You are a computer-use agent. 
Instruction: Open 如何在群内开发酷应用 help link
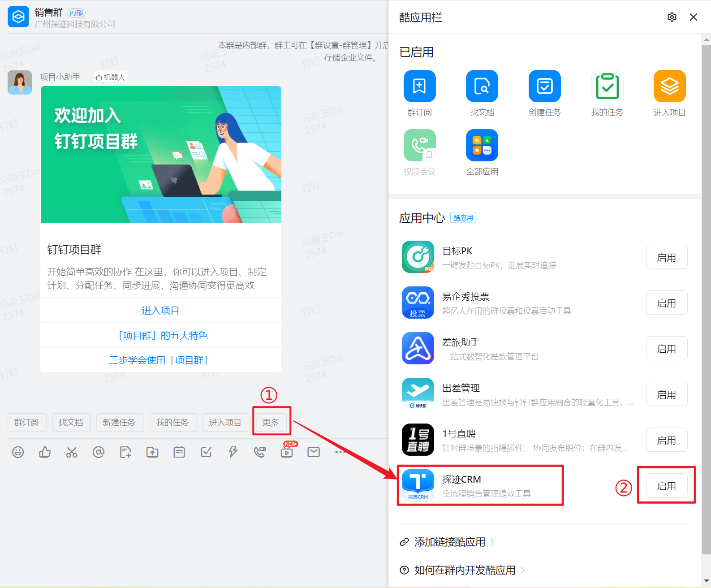[x=462, y=570]
